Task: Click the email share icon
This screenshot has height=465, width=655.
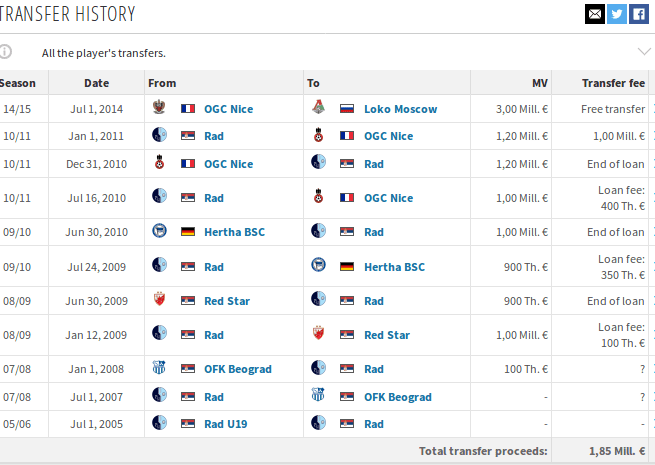Action: point(594,14)
